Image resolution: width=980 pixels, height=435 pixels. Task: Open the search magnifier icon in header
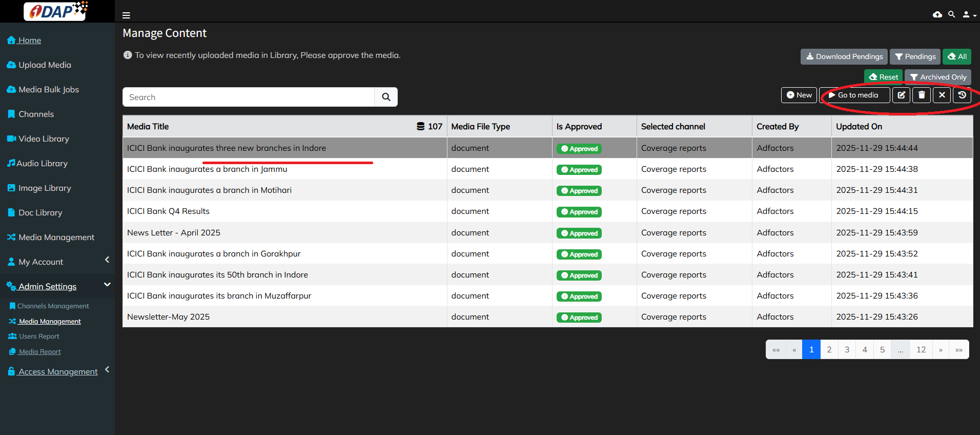951,14
